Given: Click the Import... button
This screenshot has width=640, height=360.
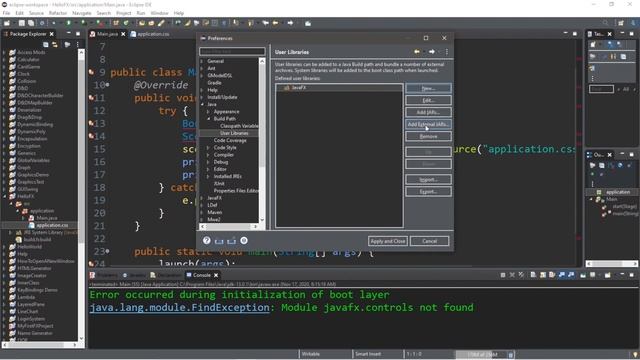Looking at the screenshot, I should (428, 180).
